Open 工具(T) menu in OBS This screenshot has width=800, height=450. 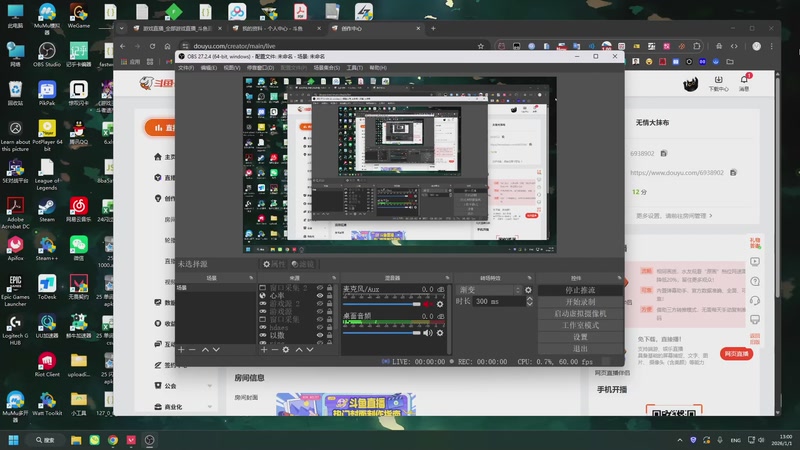355,68
